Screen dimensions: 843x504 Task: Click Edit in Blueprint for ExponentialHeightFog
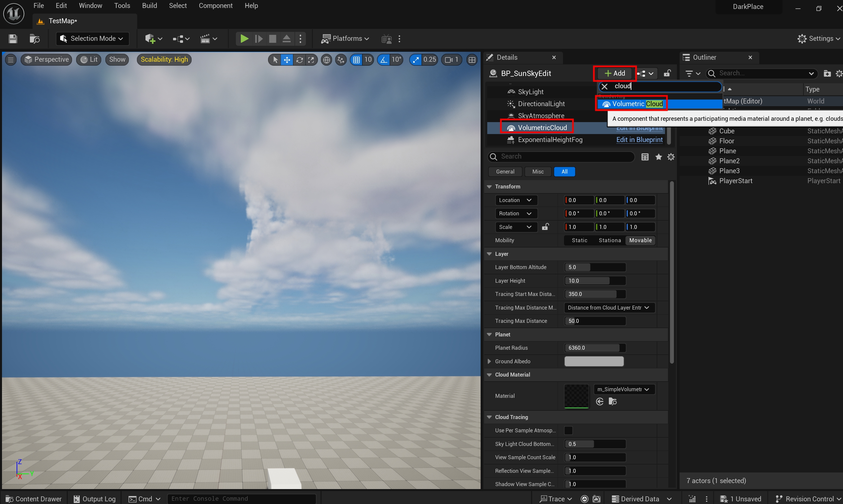point(639,140)
